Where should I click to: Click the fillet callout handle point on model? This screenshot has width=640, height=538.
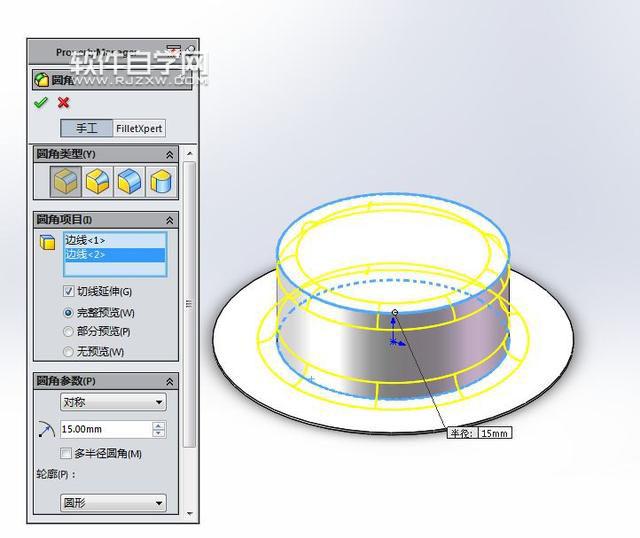pos(395,313)
